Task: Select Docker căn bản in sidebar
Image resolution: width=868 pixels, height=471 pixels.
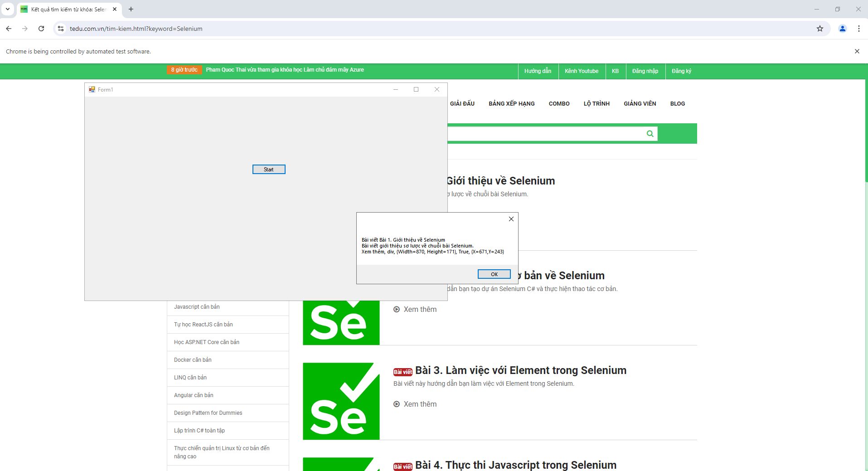Action: pyautogui.click(x=193, y=360)
